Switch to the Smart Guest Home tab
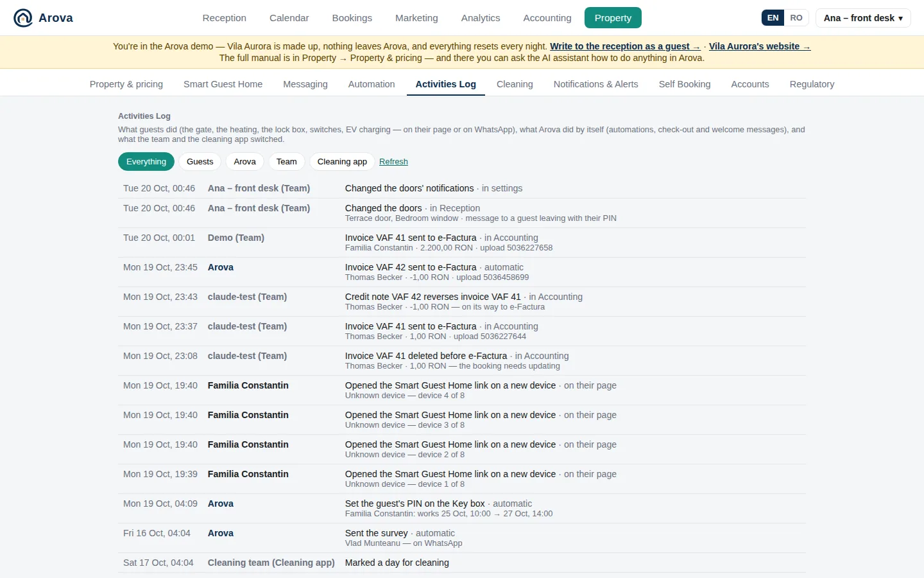Viewport: 924px width, 578px height. (x=223, y=84)
